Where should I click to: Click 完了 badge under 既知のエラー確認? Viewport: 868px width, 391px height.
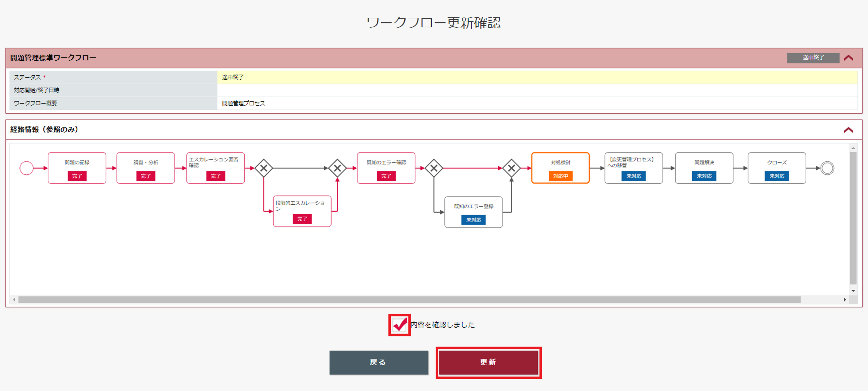tap(386, 176)
